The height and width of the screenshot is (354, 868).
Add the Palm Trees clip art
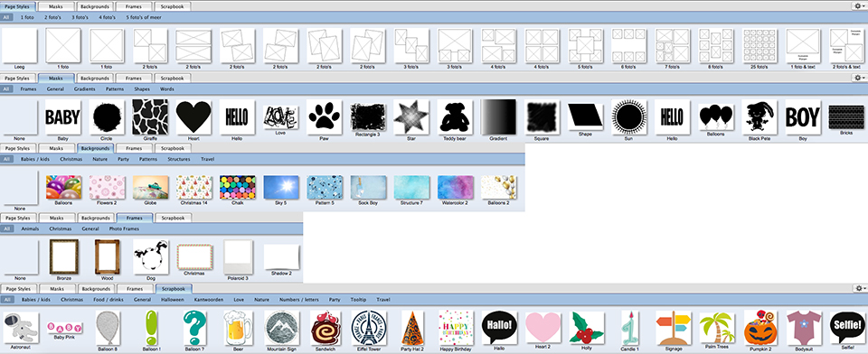[717, 328]
